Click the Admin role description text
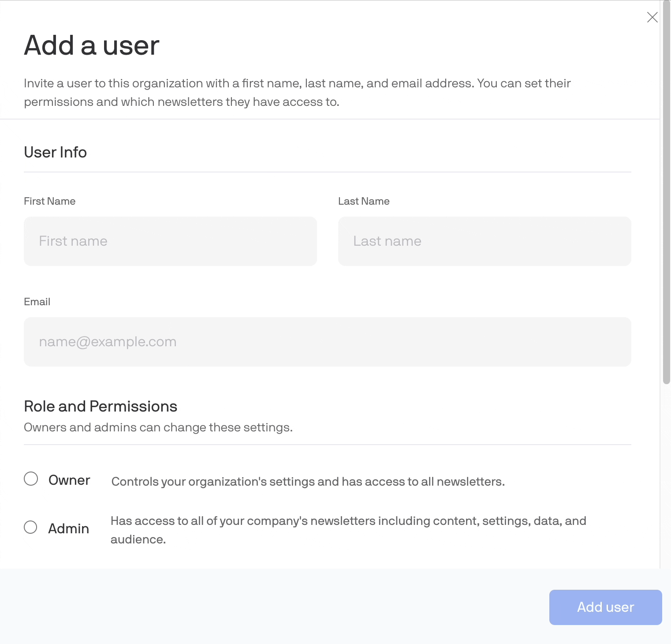This screenshot has width=671, height=644. [348, 530]
